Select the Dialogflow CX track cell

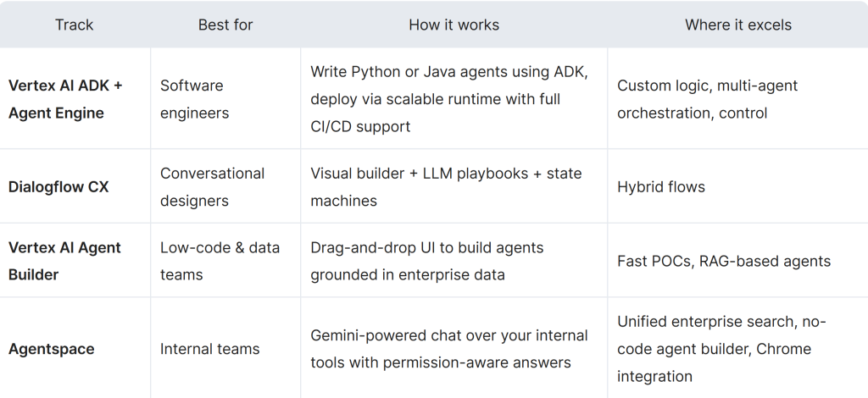75,187
